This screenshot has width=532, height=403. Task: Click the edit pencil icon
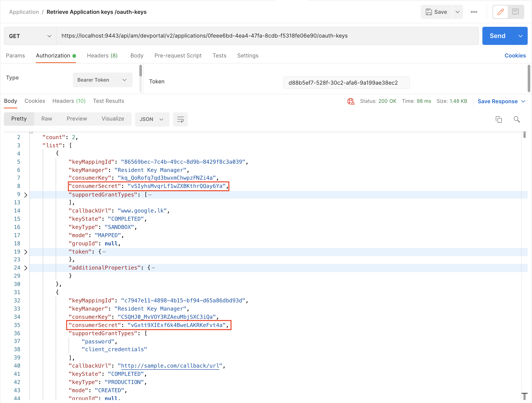coord(500,12)
